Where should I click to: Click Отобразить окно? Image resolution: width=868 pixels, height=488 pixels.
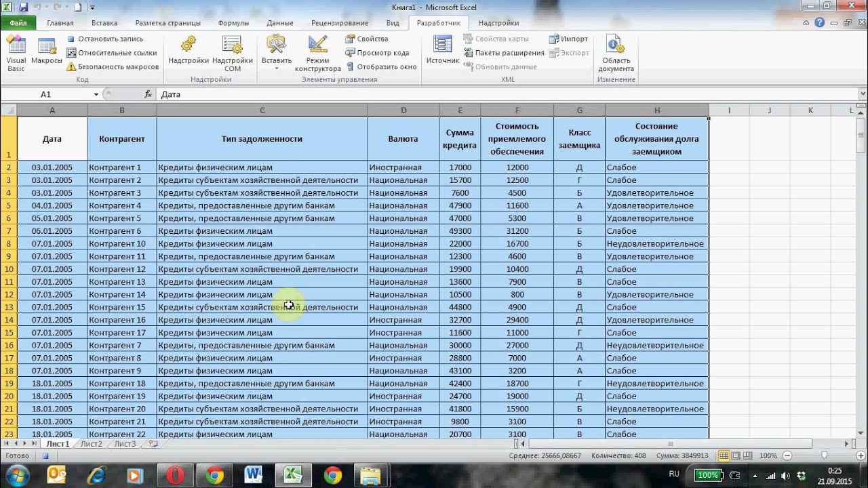[381, 66]
